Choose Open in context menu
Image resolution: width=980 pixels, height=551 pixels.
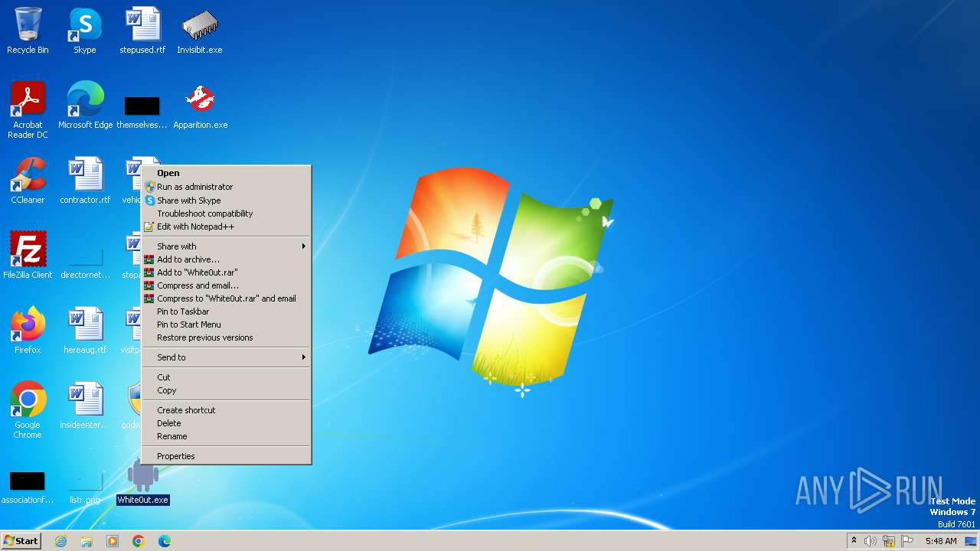pos(227,173)
